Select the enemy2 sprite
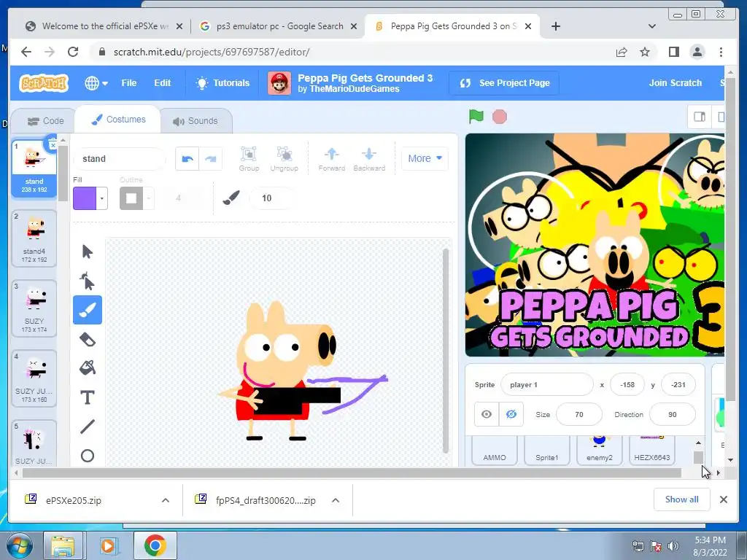This screenshot has width=747, height=560. point(600,451)
